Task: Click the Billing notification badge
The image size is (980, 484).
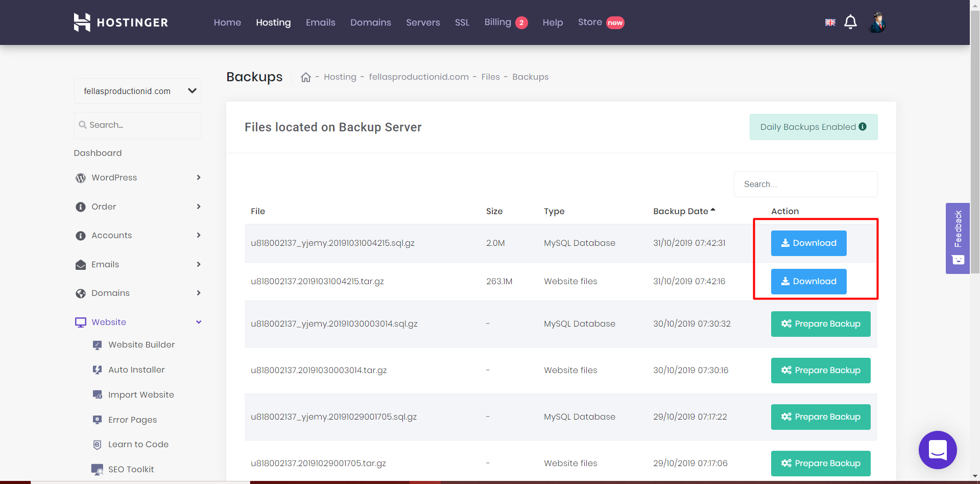Action: [x=521, y=22]
